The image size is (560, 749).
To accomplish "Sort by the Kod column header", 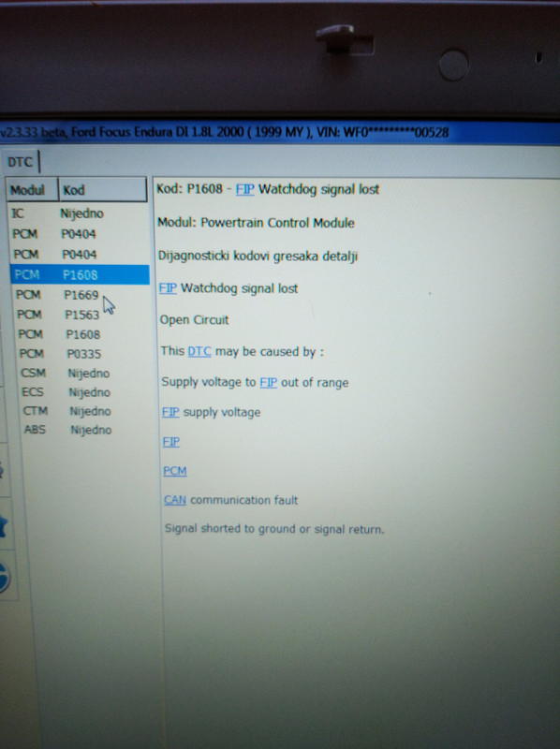I will (102, 190).
